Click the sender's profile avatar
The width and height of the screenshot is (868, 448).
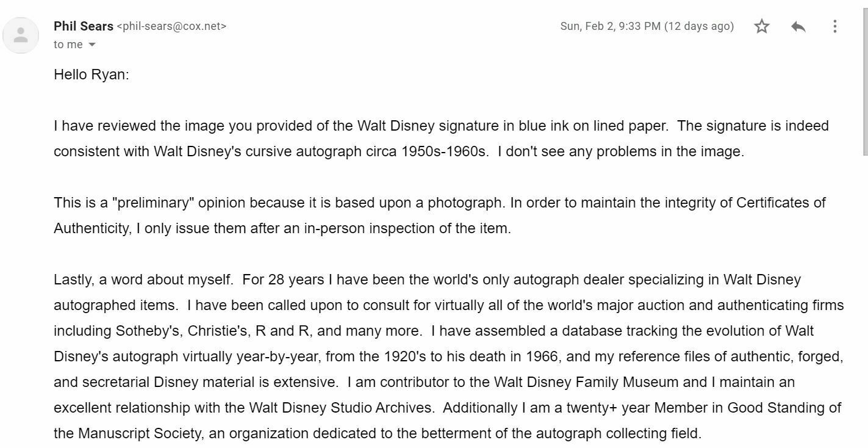click(21, 35)
